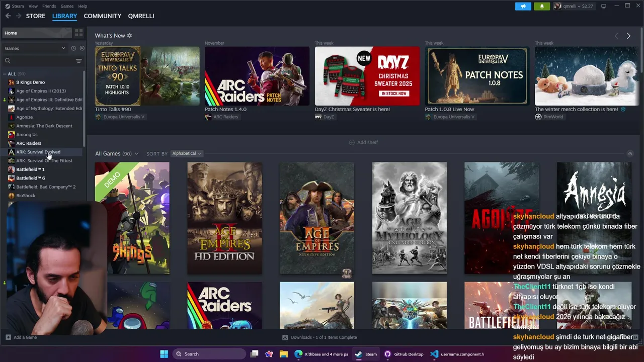644x362 pixels.
Task: Open the Games filter dropdown
Action: tap(35, 48)
